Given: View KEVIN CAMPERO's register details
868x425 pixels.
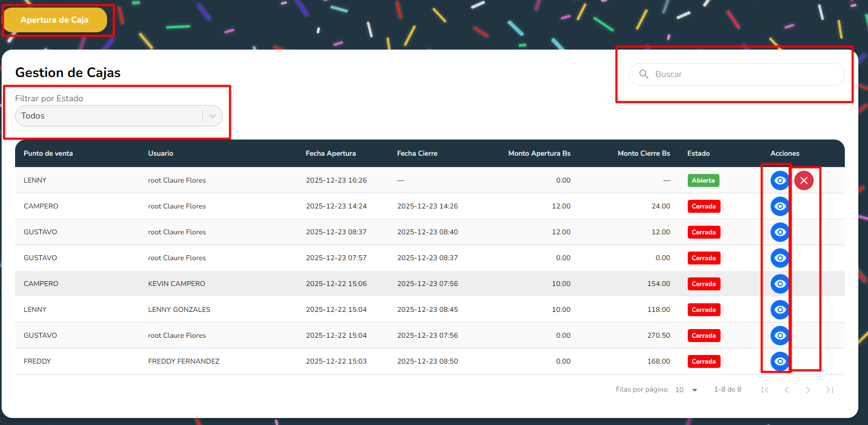Looking at the screenshot, I should pyautogui.click(x=780, y=284).
